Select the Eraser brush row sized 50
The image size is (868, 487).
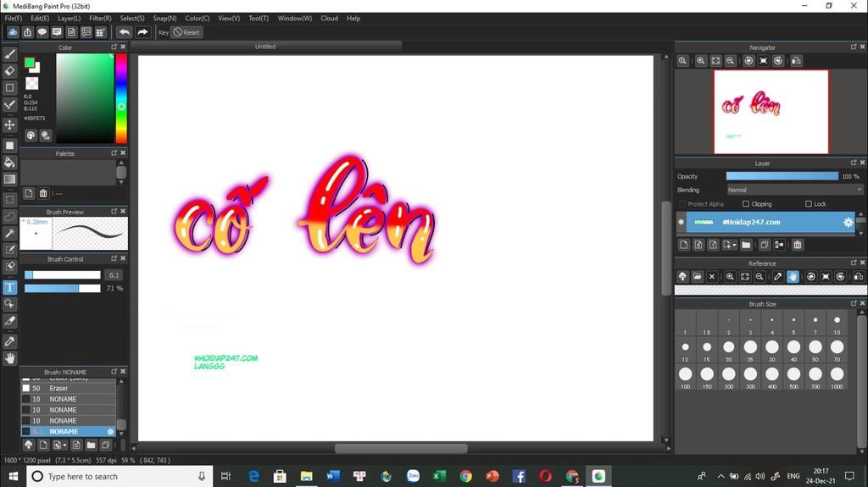point(68,389)
